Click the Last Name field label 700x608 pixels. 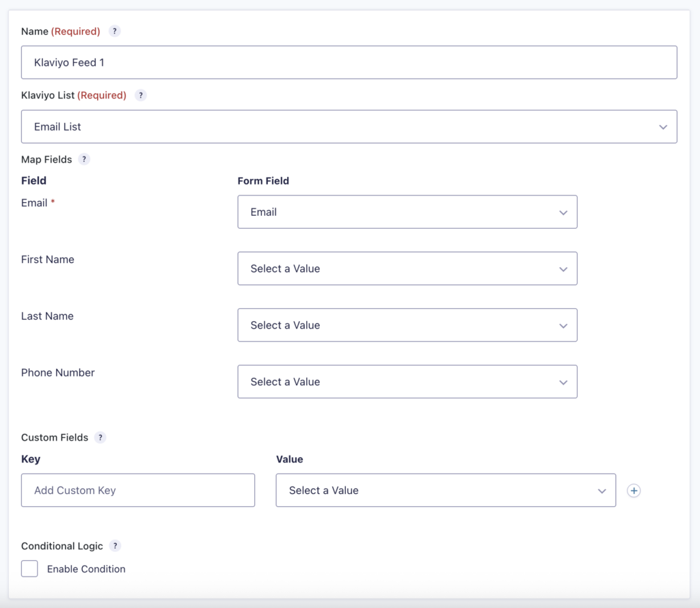pos(47,316)
